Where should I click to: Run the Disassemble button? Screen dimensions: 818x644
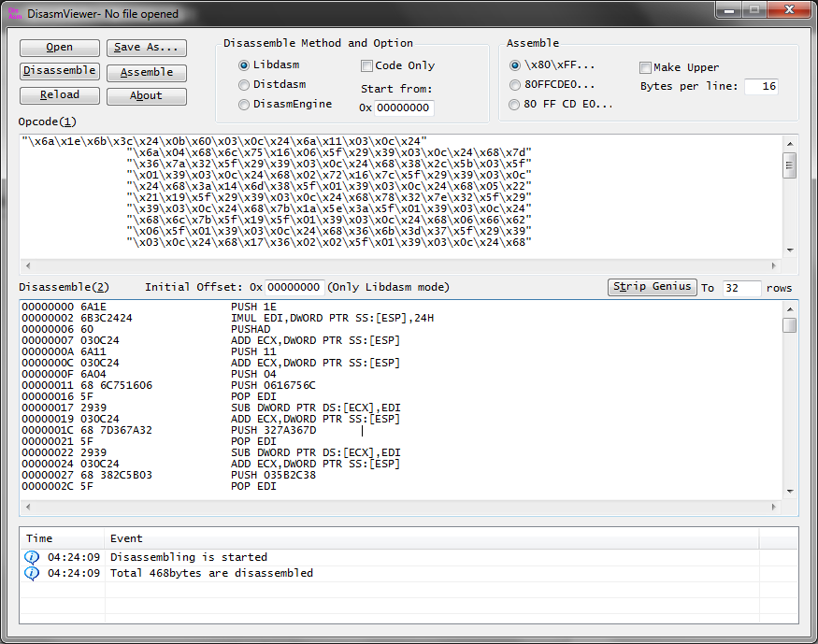[60, 71]
